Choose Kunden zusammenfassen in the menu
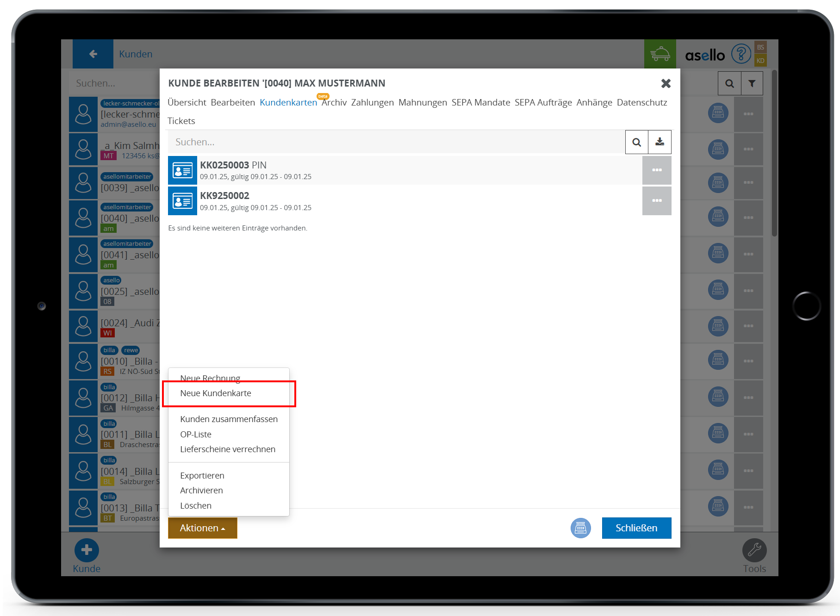Screen dimensions: 840x616 coord(229,419)
